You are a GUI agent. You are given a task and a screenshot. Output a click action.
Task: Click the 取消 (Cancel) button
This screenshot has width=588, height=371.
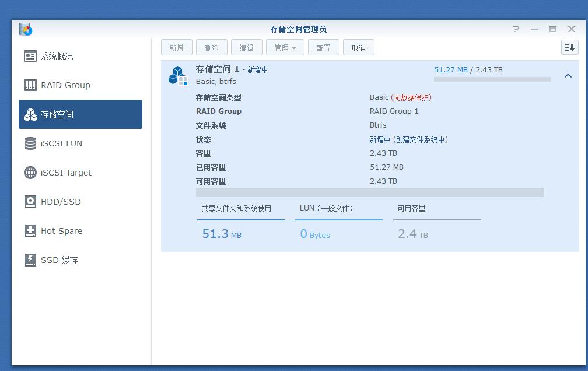pyautogui.click(x=358, y=47)
